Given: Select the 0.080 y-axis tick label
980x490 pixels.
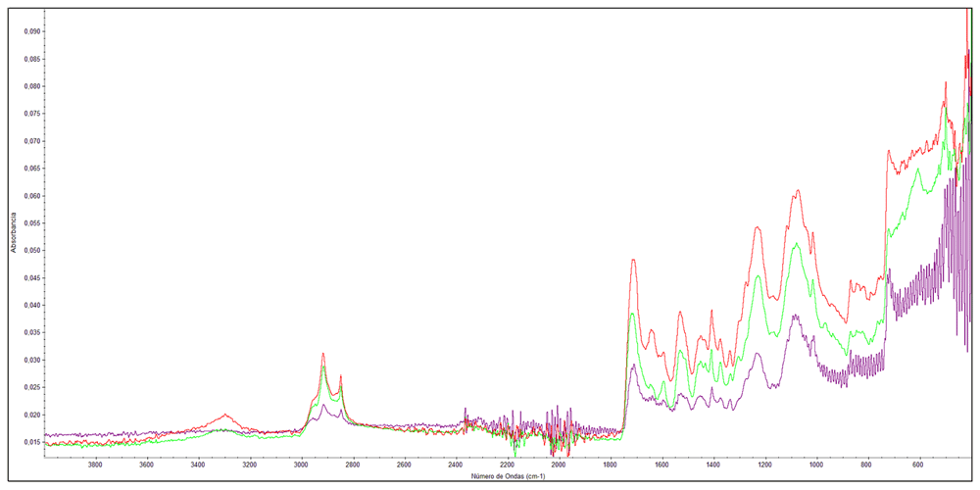Looking at the screenshot, I should point(31,86).
